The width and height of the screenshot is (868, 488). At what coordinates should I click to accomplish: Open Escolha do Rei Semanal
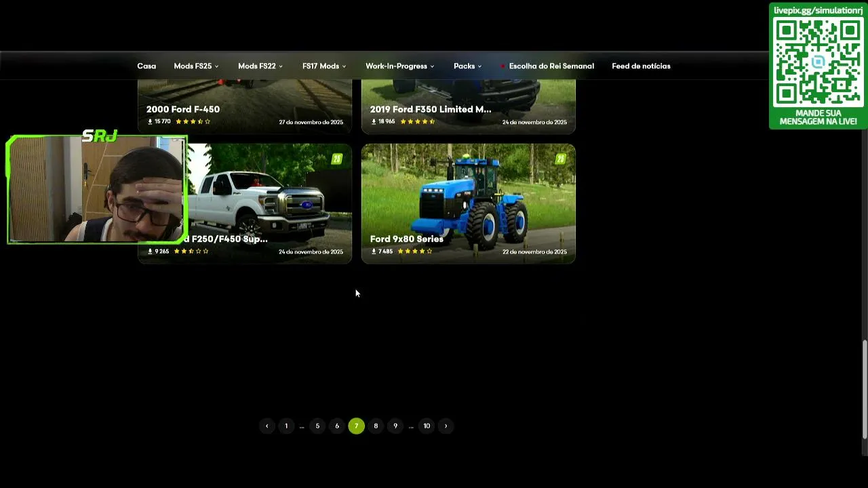point(551,66)
